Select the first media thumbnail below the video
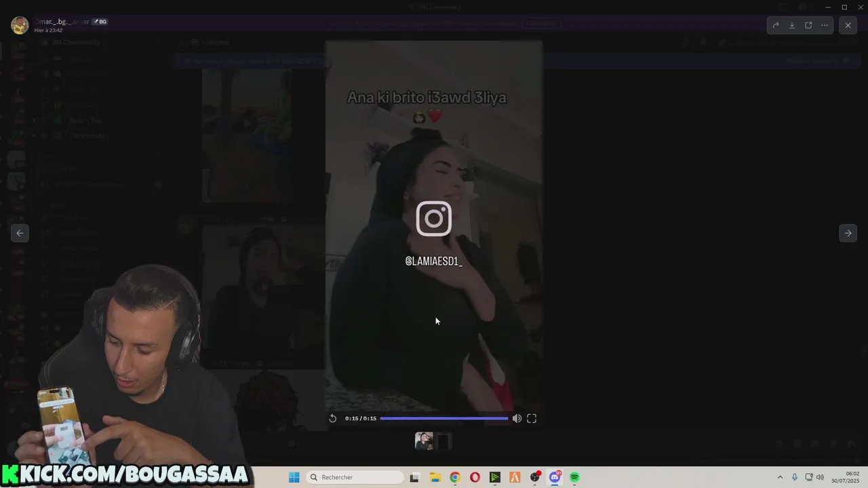The width and height of the screenshot is (868, 488). [x=424, y=441]
